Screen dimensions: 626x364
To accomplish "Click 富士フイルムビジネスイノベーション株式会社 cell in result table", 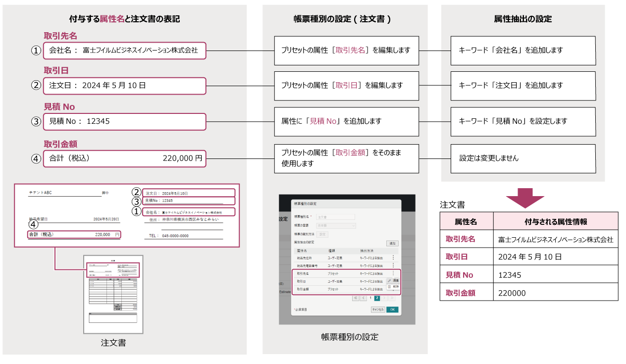I will [x=556, y=239].
